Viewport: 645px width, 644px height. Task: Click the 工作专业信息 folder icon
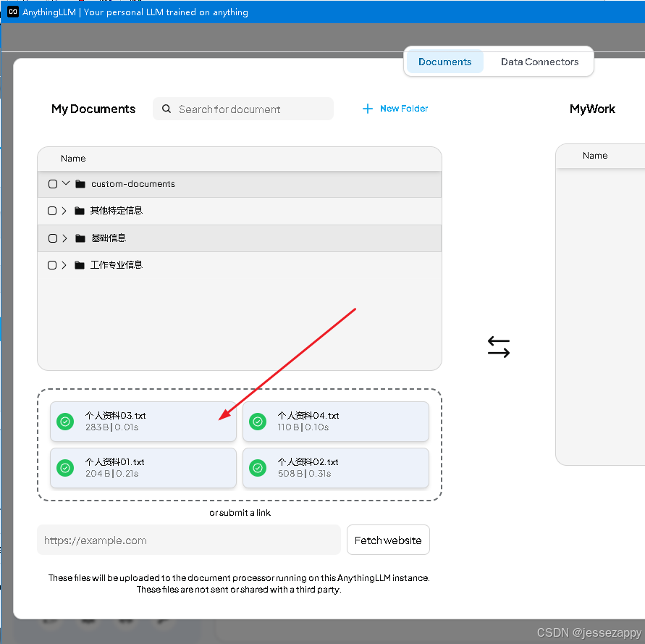pyautogui.click(x=80, y=265)
